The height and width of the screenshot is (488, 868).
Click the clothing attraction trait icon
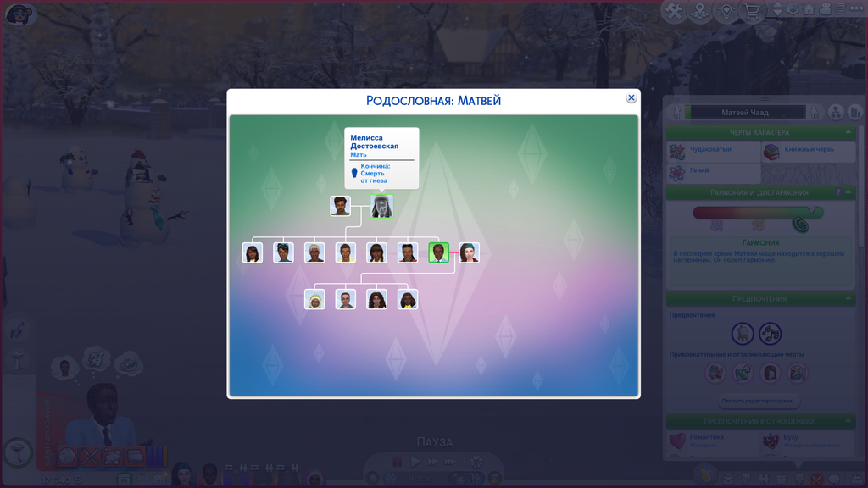[797, 374]
